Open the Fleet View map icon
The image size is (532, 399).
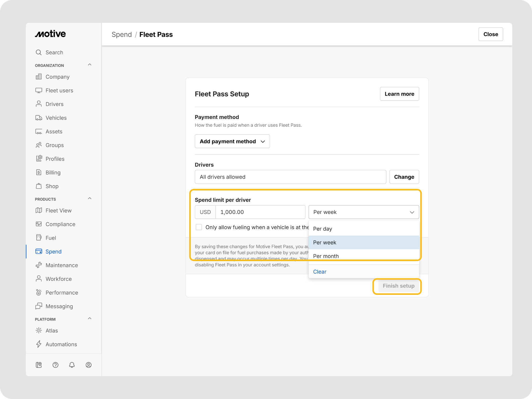39,211
